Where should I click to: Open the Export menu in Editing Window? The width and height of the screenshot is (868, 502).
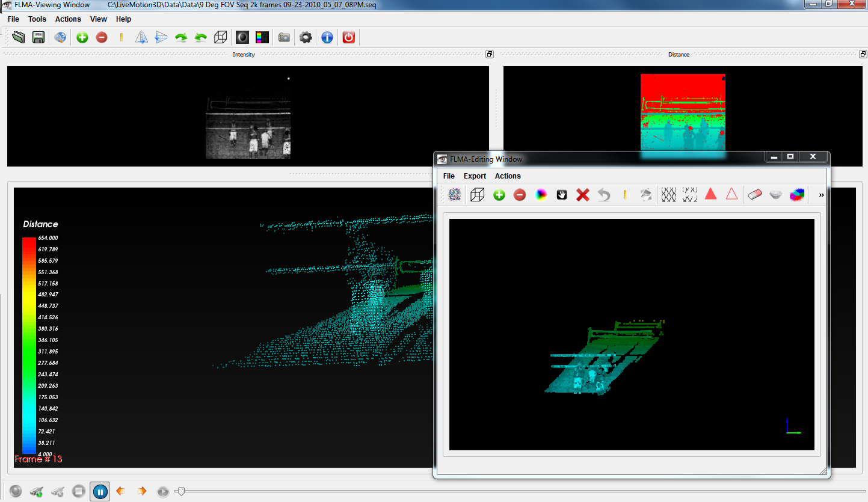pyautogui.click(x=475, y=176)
